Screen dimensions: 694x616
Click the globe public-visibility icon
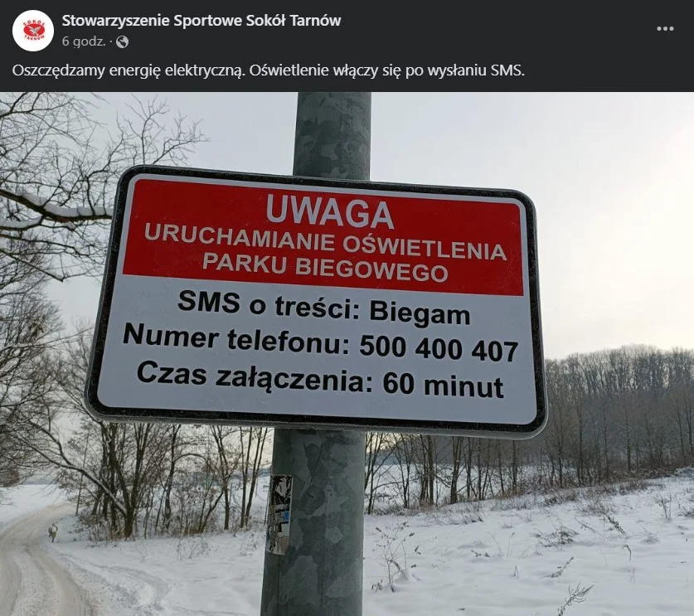[x=122, y=42]
